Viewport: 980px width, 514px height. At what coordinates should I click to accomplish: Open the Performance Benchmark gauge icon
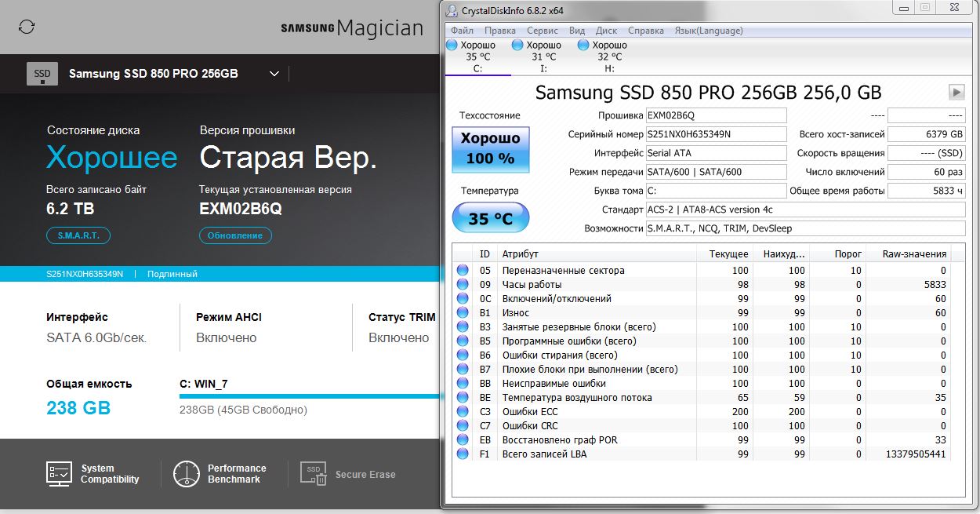(x=187, y=474)
